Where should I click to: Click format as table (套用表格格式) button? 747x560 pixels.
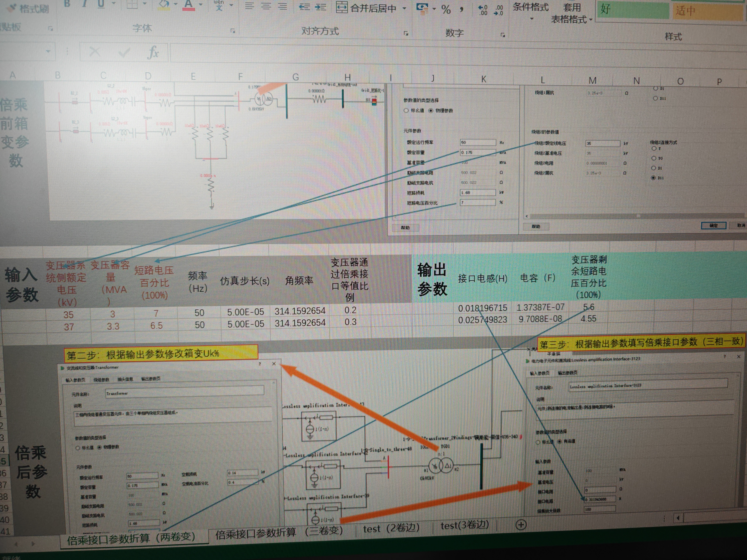tap(571, 14)
